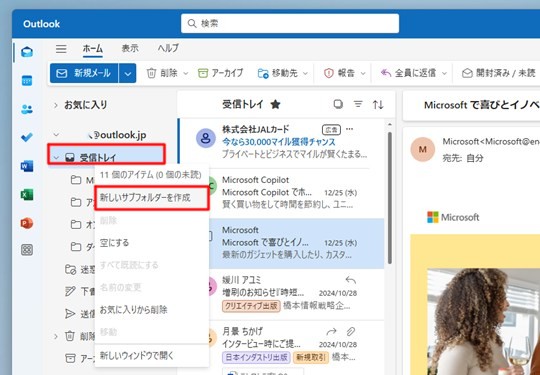The height and width of the screenshot is (375, 540).
Task: Click the 検索 search box
Action: pos(290,23)
